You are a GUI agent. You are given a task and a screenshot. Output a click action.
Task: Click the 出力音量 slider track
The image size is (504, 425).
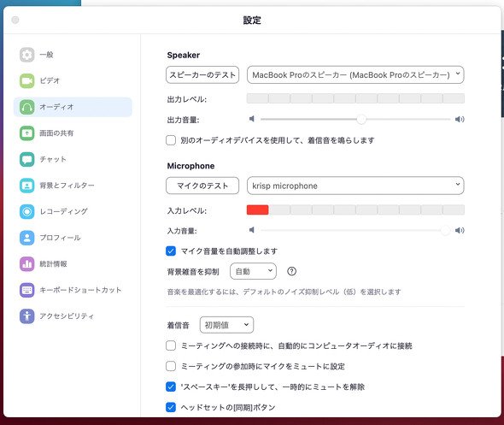[x=355, y=119]
